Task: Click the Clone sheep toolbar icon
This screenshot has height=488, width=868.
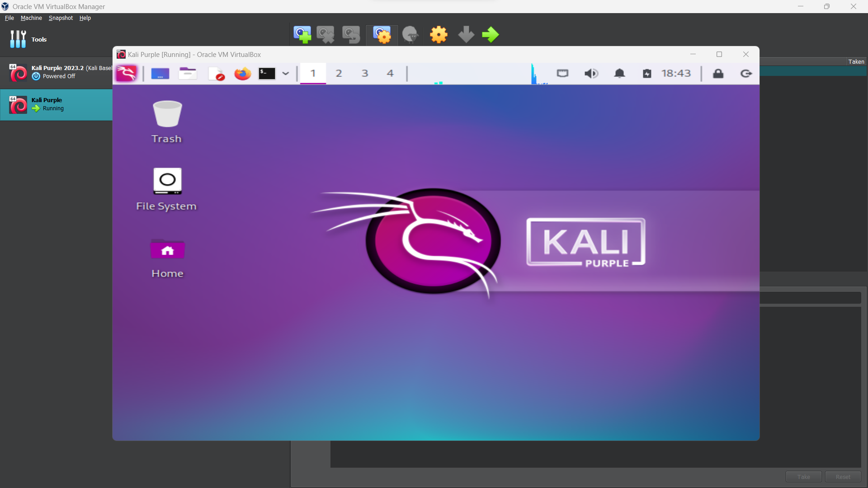Action: (410, 35)
